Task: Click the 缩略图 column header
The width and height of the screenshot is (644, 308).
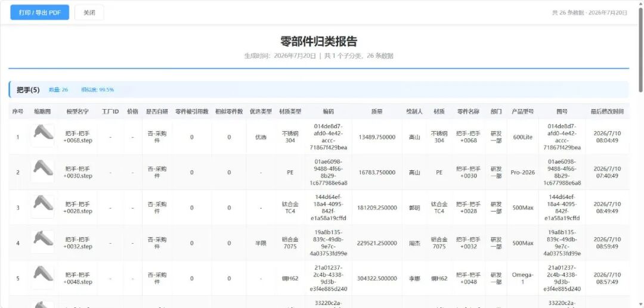Action: pos(42,111)
